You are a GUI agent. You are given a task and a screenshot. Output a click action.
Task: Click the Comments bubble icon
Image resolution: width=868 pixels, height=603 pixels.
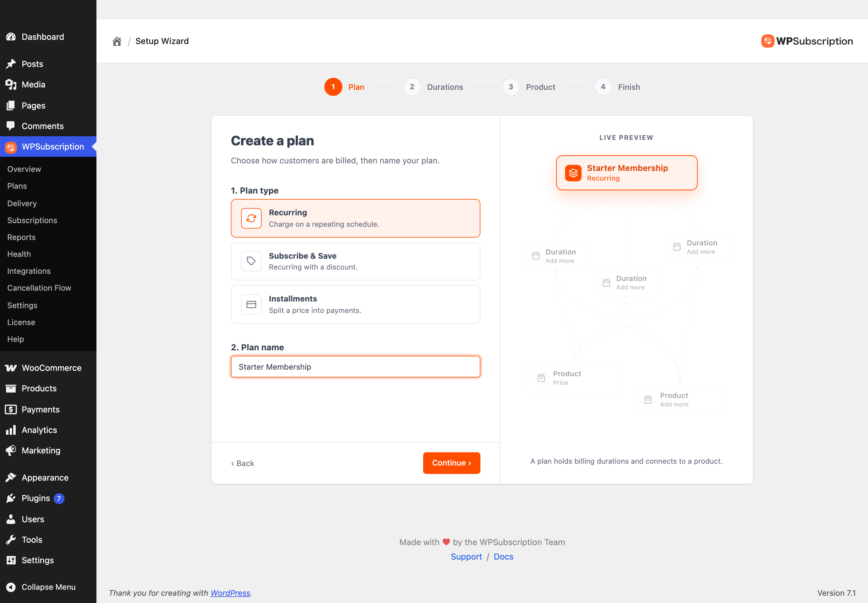[11, 126]
